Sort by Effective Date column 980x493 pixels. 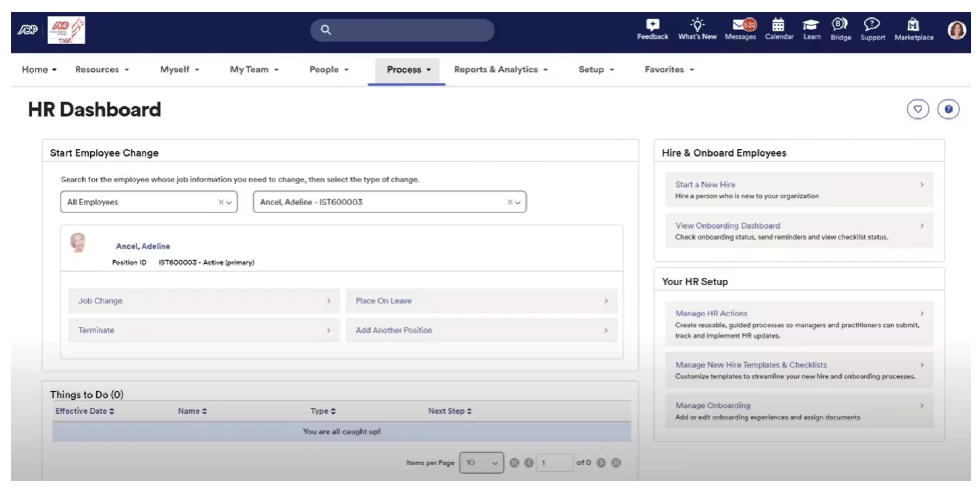tap(85, 411)
